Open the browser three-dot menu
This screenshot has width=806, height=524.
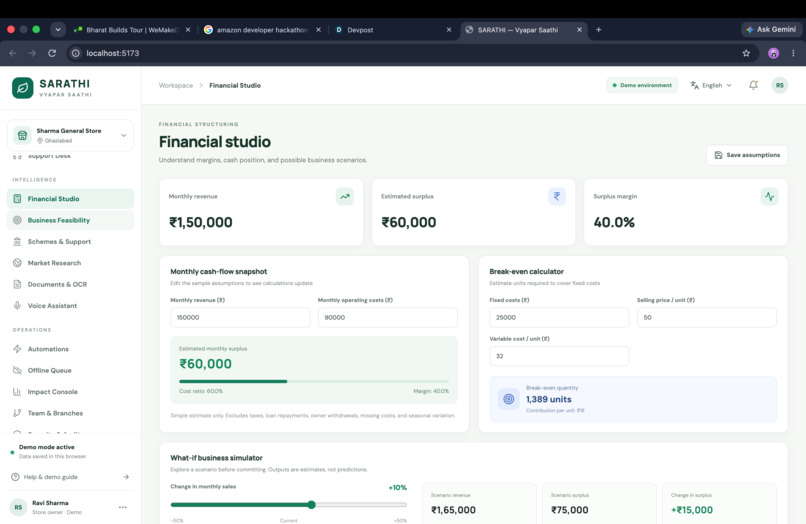point(794,53)
